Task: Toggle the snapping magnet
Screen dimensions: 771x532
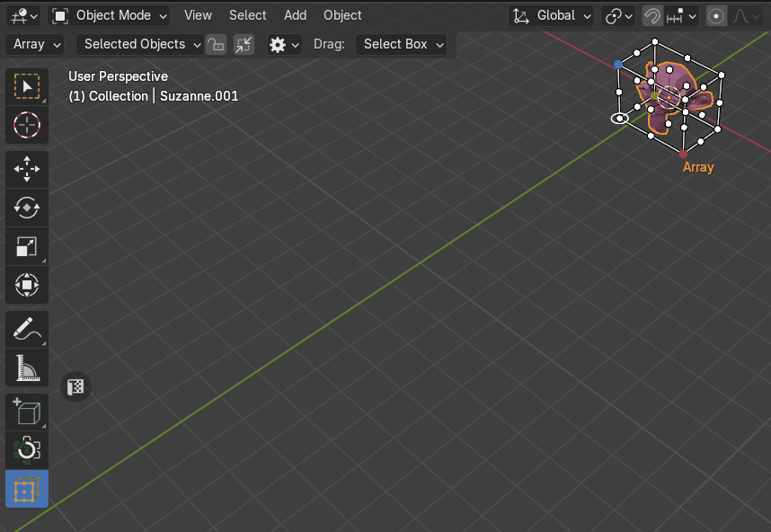Action: tap(652, 16)
